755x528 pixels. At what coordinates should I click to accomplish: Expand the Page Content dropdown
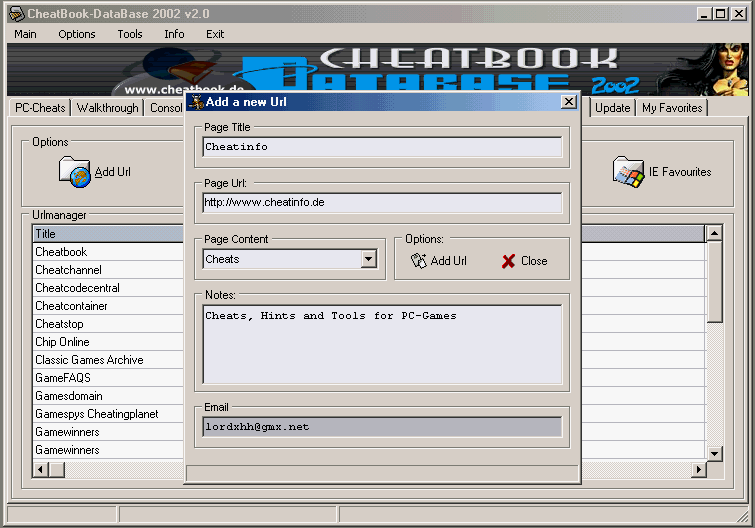[368, 260]
